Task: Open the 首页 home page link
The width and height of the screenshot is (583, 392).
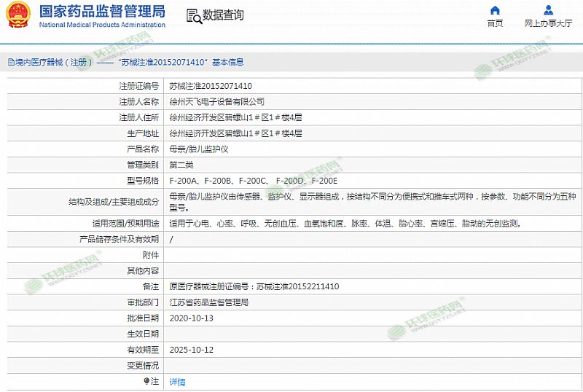Action: pyautogui.click(x=495, y=23)
